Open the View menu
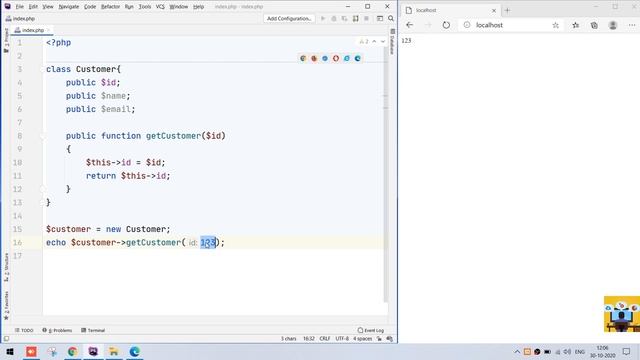This screenshot has width=640, height=360. pos(48,7)
